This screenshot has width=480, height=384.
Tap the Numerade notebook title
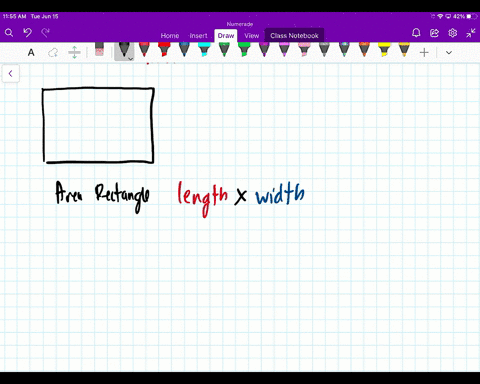point(240,24)
